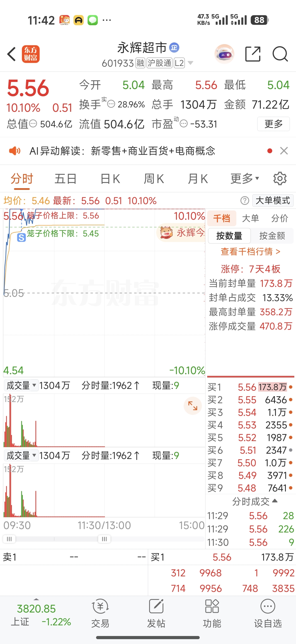Open the 更多 chart period dropdown
Screen dimensions: 296x644
coord(245,178)
